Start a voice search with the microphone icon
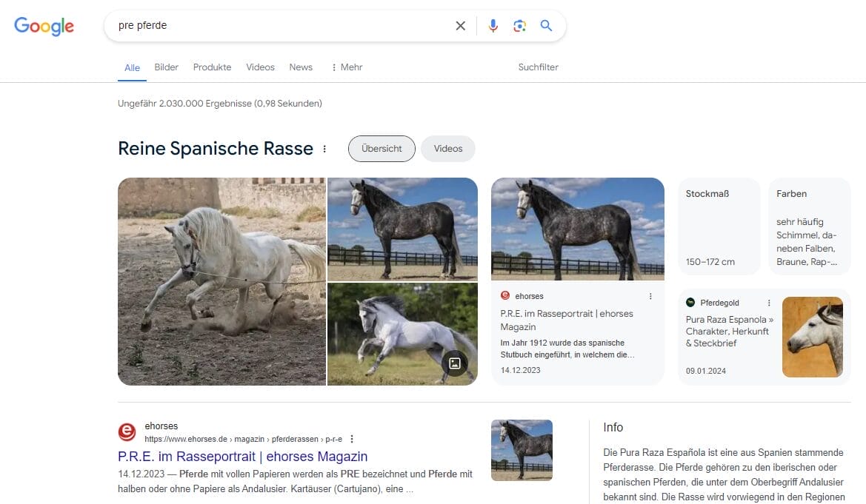The width and height of the screenshot is (866, 504). coord(493,25)
